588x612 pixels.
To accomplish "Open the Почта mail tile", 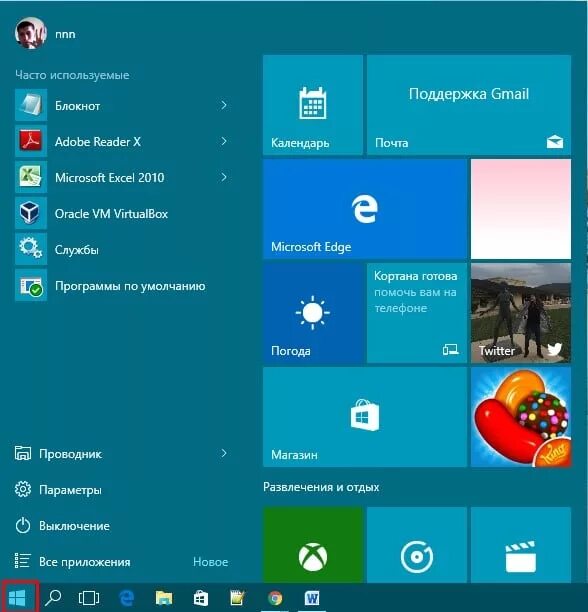I will [469, 105].
